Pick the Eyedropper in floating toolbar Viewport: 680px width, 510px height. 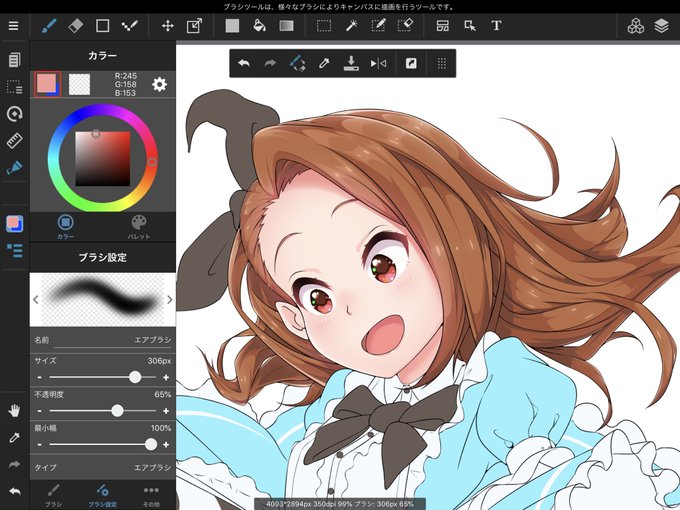(324, 64)
